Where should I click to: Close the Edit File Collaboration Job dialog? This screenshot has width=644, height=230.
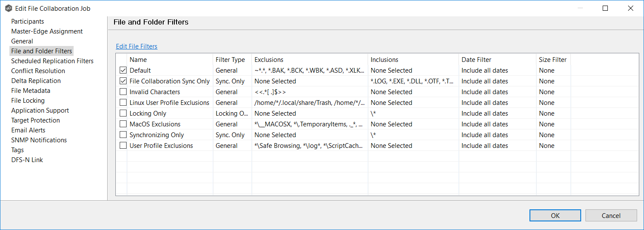(631, 8)
